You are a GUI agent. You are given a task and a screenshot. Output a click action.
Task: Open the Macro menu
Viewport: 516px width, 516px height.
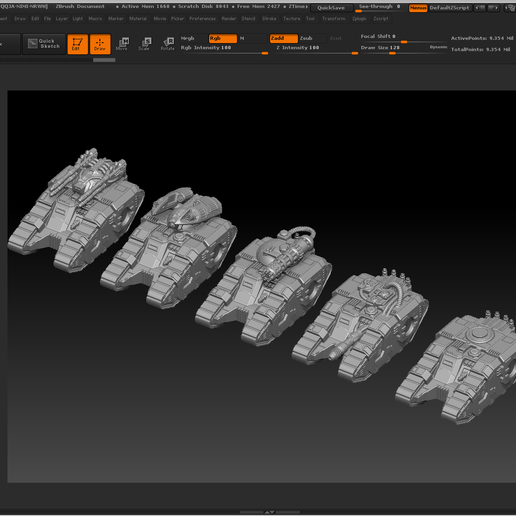pyautogui.click(x=95, y=19)
